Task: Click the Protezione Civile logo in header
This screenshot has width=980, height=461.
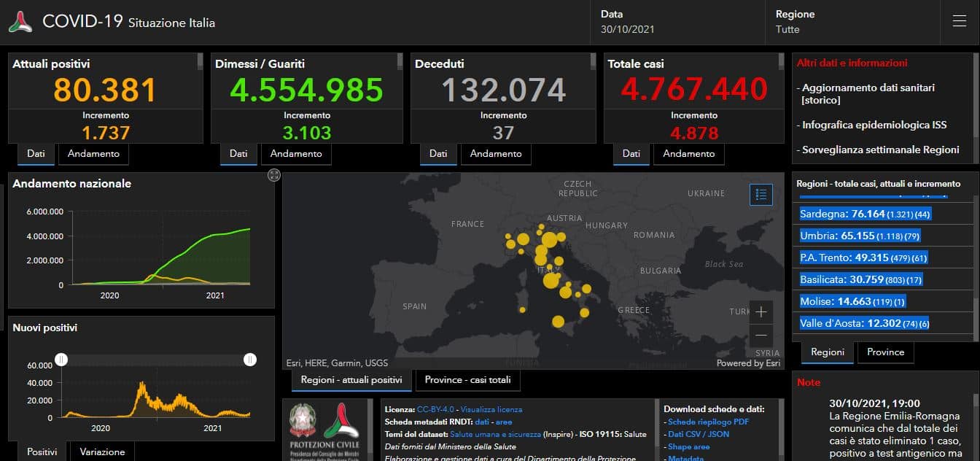Action: coord(20,22)
